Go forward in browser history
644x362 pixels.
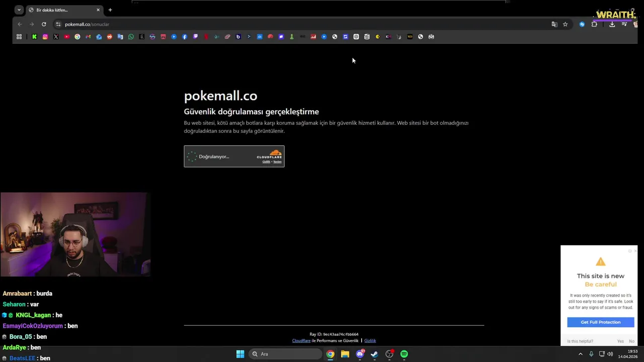(32, 24)
